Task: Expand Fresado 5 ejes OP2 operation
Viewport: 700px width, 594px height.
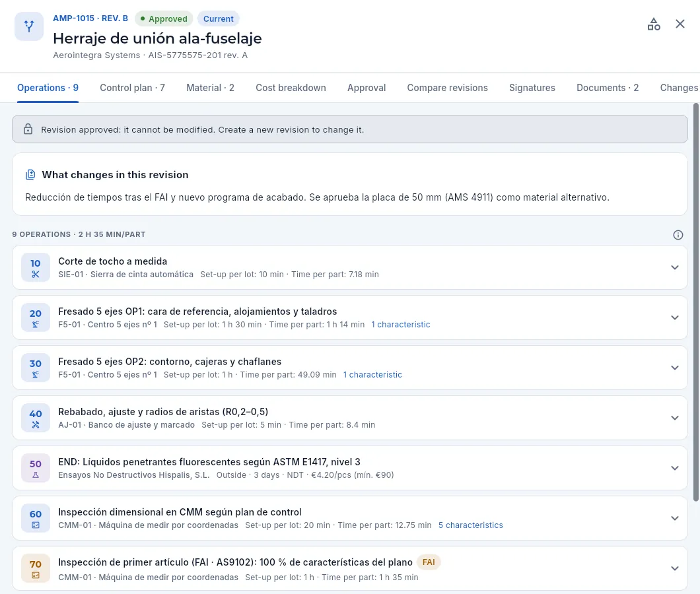Action: point(674,368)
